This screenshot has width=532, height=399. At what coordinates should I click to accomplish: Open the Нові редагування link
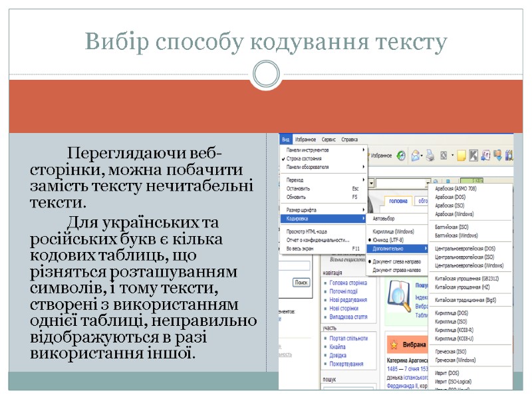pos(348,300)
